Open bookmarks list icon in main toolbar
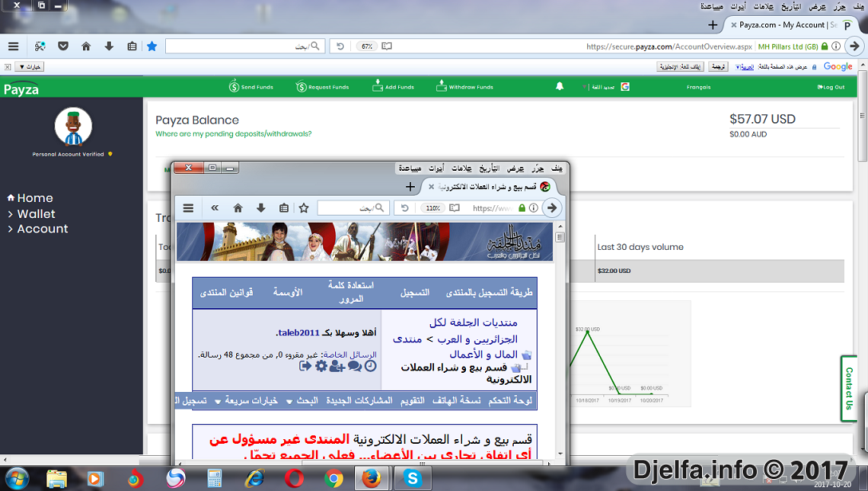The height and width of the screenshot is (491, 868). click(132, 46)
